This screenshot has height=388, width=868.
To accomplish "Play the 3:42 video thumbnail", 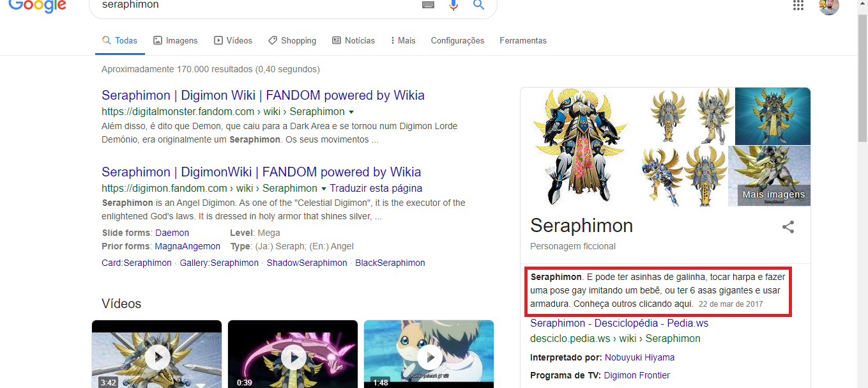I will tap(156, 354).
